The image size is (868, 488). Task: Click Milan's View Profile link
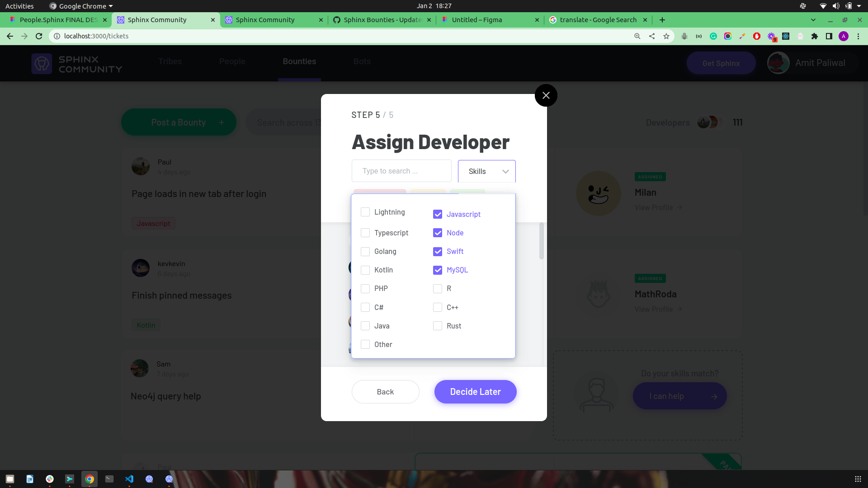(654, 207)
